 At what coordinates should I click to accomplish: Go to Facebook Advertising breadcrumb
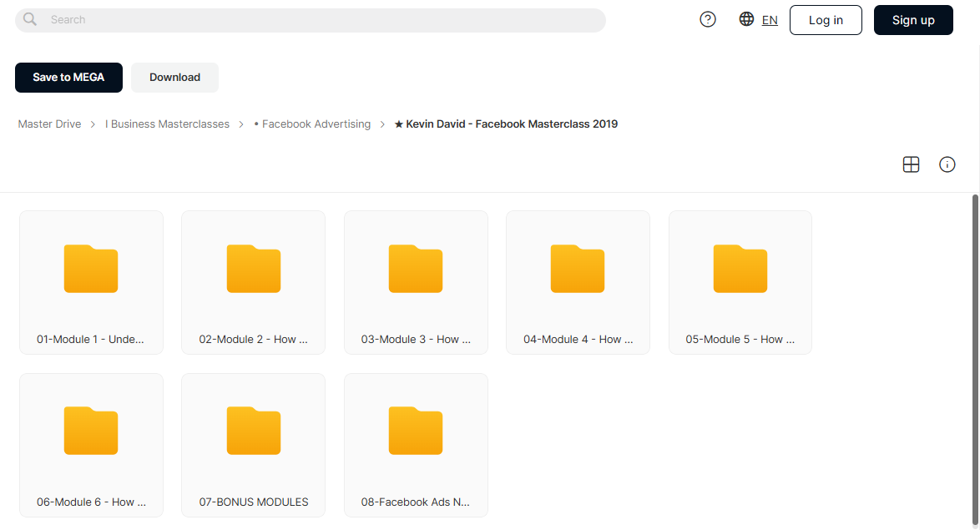312,124
